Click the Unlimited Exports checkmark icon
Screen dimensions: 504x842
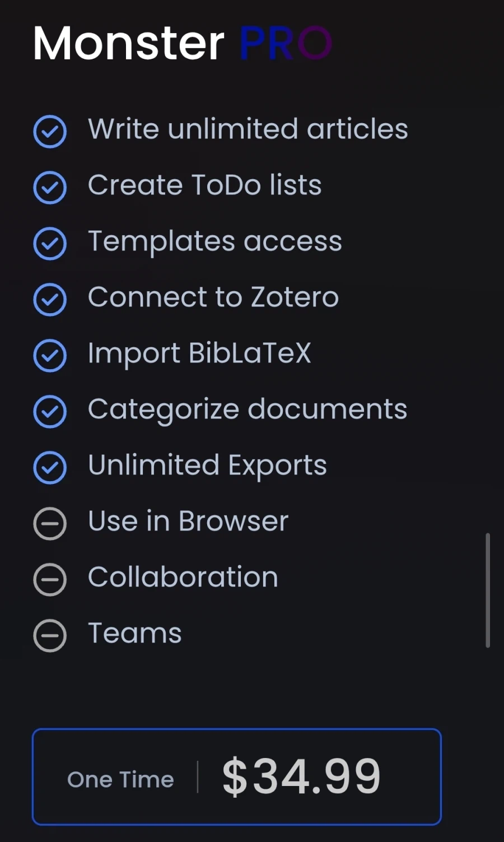click(50, 468)
